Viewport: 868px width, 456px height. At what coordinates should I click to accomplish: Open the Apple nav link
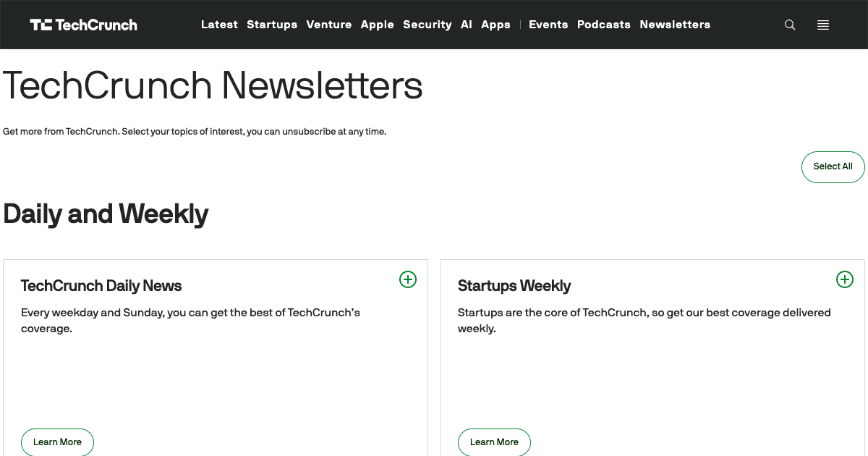tap(378, 25)
